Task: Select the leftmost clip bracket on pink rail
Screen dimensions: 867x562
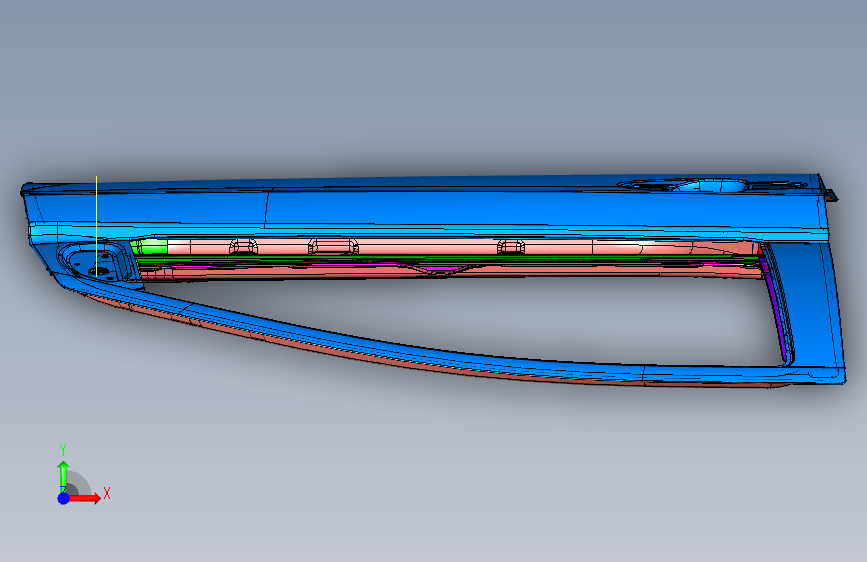Action: tap(243, 246)
